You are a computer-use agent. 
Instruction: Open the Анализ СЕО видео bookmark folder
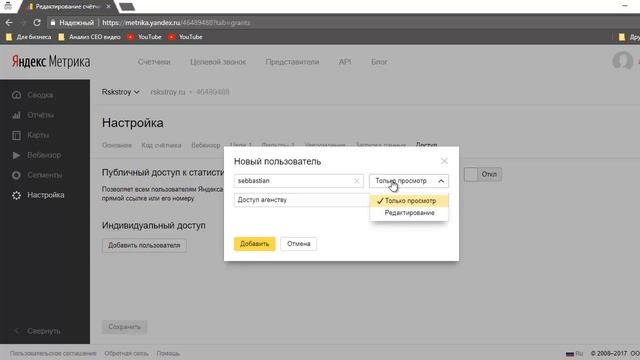point(89,37)
